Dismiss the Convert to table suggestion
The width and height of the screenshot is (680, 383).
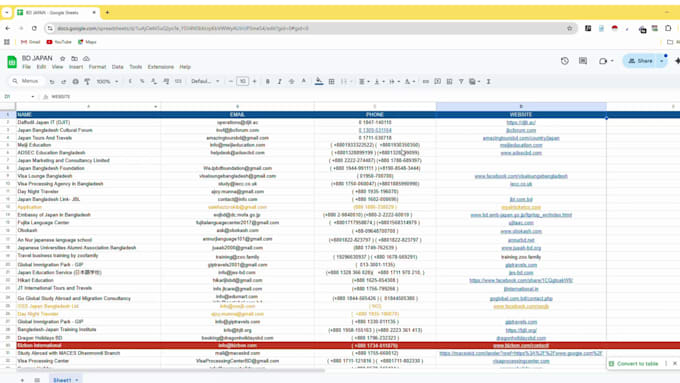pos(675,363)
